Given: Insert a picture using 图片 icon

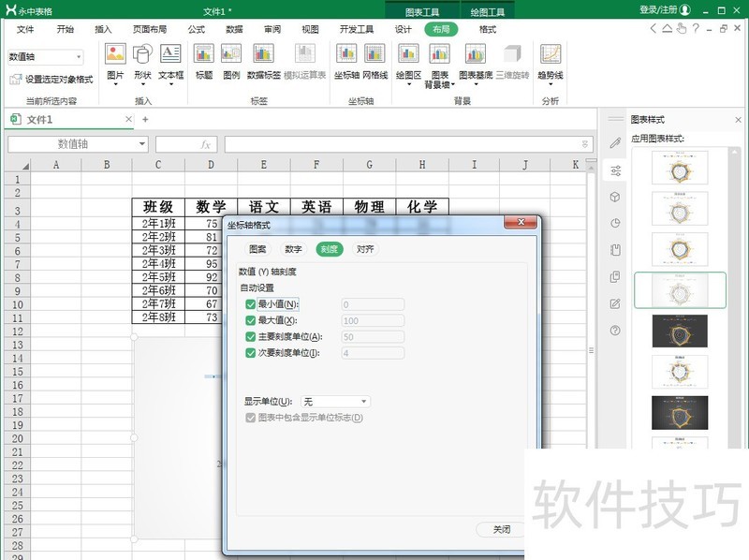Looking at the screenshot, I should [115, 54].
